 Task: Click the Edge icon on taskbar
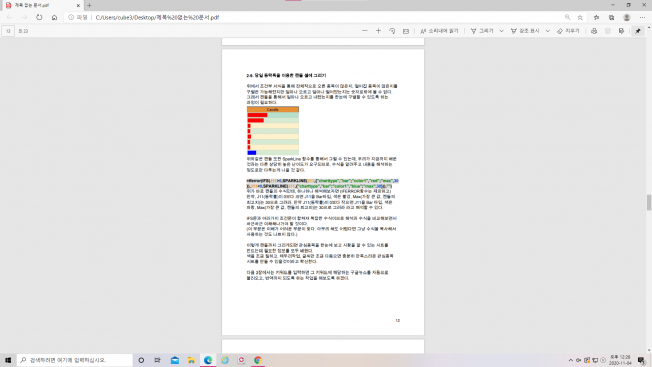[208, 360]
